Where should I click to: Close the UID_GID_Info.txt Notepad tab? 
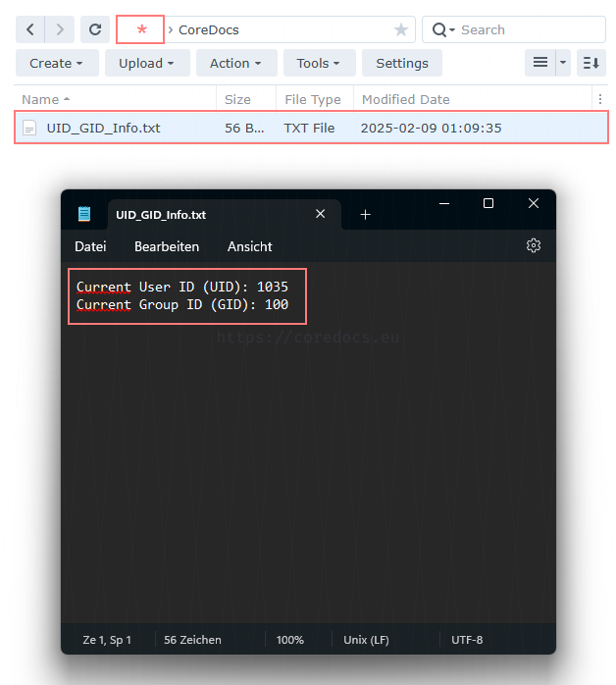(320, 214)
